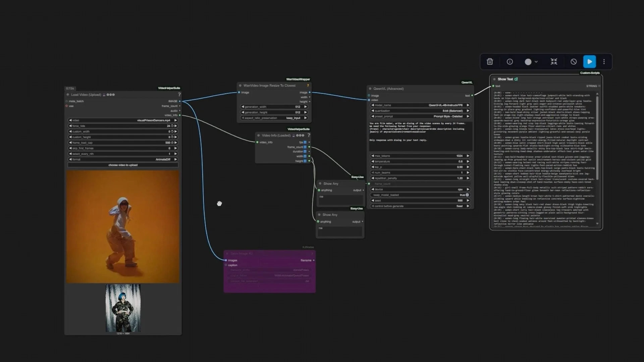Click help icon on Video Info node

pyautogui.click(x=309, y=135)
